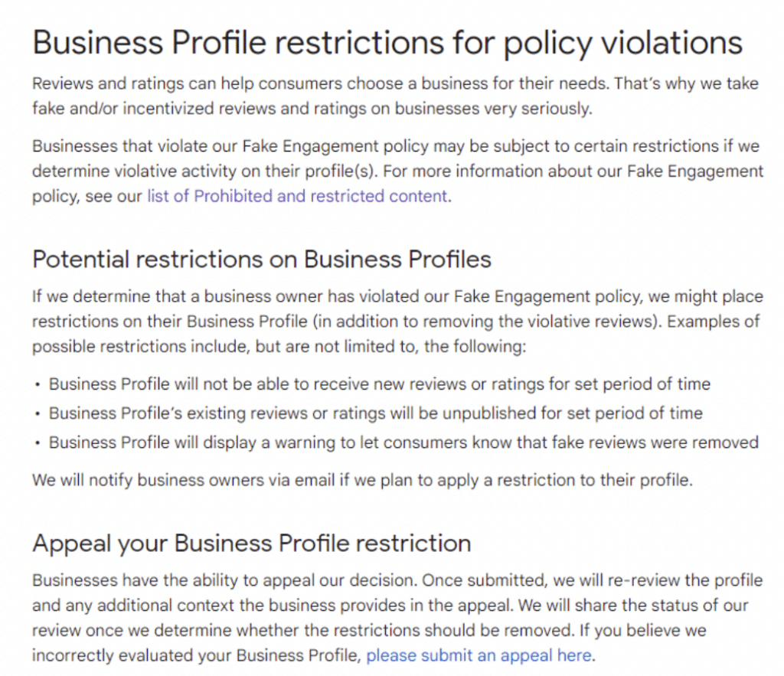Click the bullet about receiving new reviews
This screenshot has height=676, width=784.
pyautogui.click(x=380, y=384)
